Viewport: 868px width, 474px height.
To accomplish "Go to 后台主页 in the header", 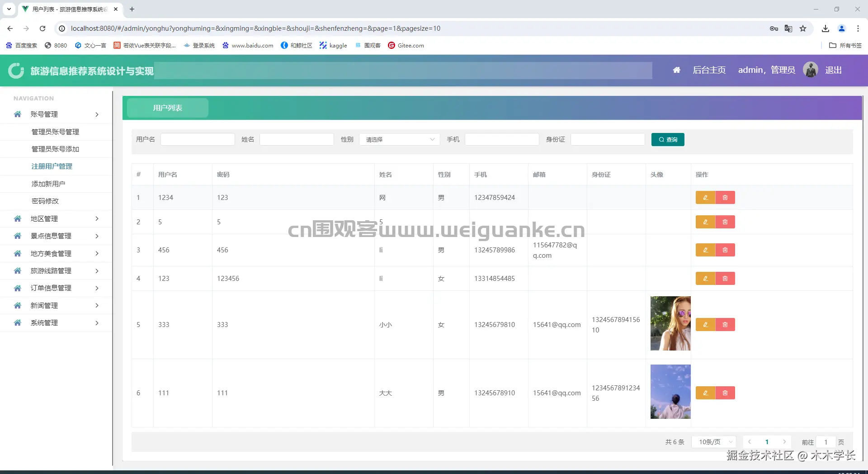I will coord(709,70).
